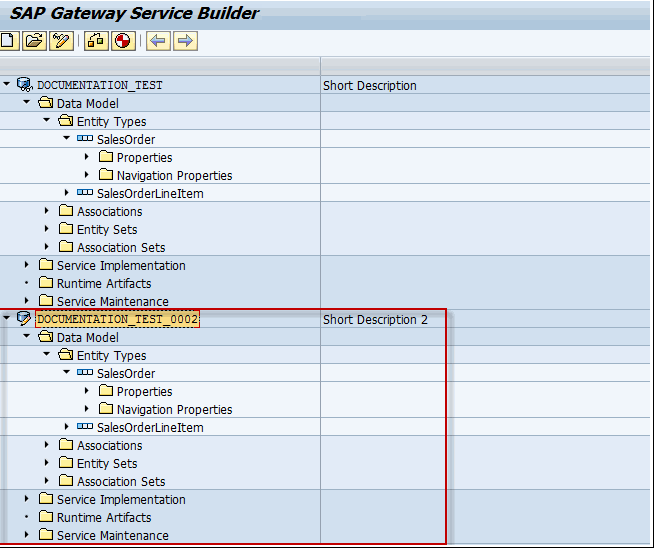The height and width of the screenshot is (548, 654).
Task: Collapse Data Model of DOCUMENTATION_TEST_0002
Action: (27, 337)
